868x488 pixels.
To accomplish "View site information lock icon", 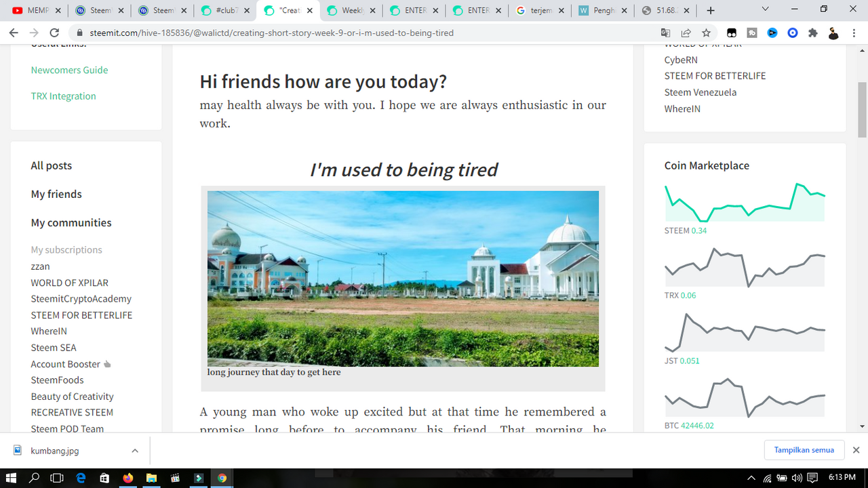I will coord(79,33).
